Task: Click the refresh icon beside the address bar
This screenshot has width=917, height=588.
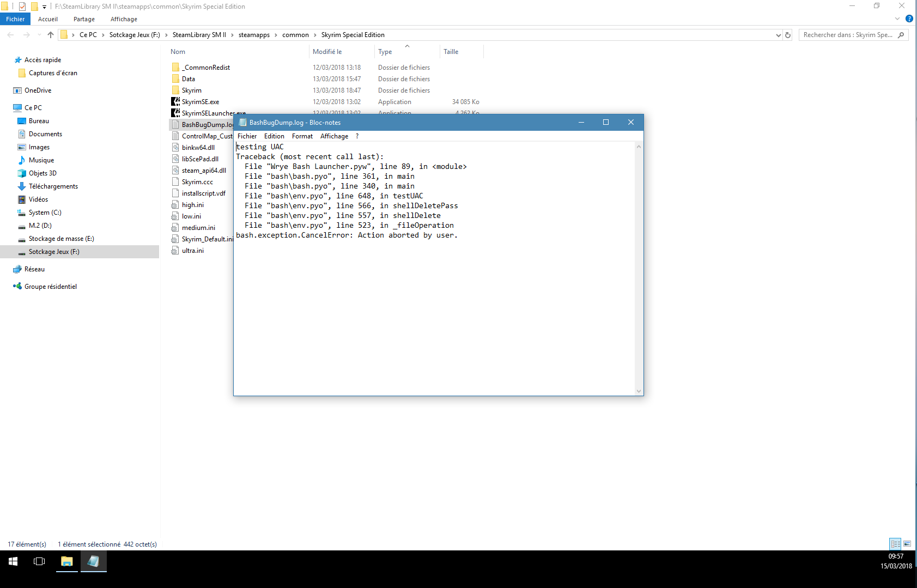Action: (788, 35)
